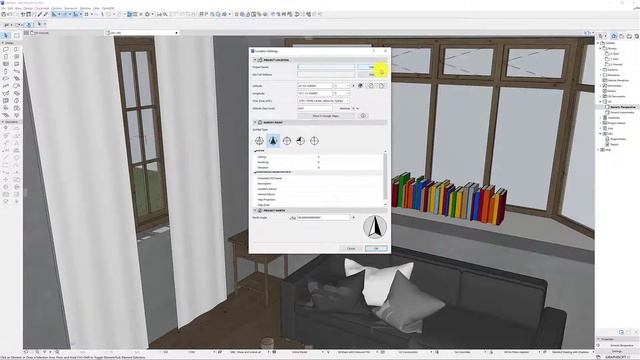Click the Survey Point properties list scrollbar
Image resolution: width=640 pixels, height=360 pixels.
[385, 178]
